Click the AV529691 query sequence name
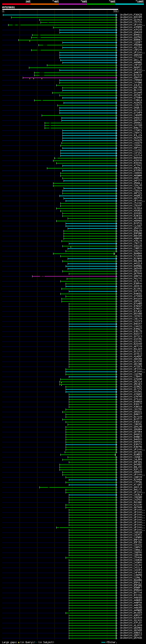This screenshot has width=146, height=644. 8,8
